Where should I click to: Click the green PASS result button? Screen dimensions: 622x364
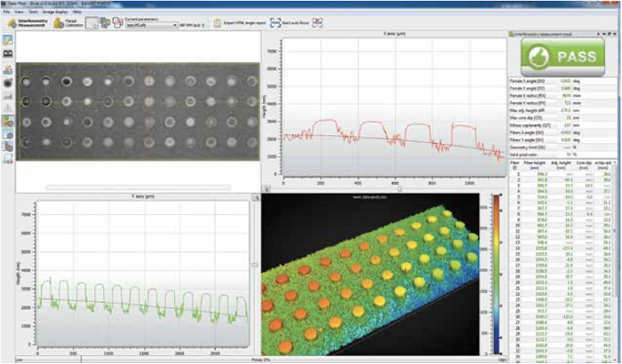pos(562,55)
